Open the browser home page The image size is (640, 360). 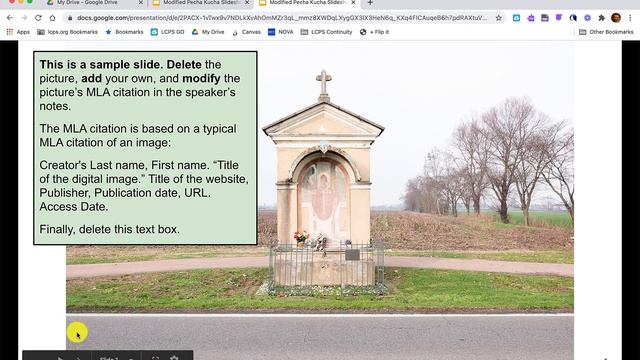[52, 18]
